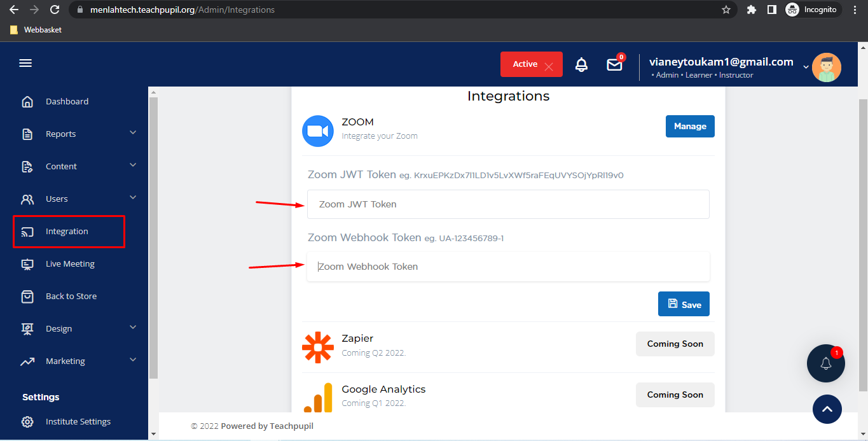
Task: Click the hamburger menu icon
Action: click(x=25, y=63)
